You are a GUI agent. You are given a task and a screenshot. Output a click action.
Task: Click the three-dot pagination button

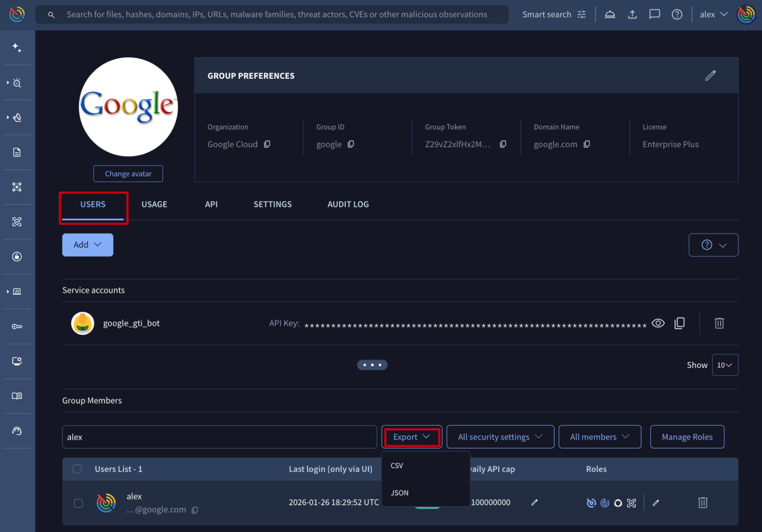[x=372, y=365]
